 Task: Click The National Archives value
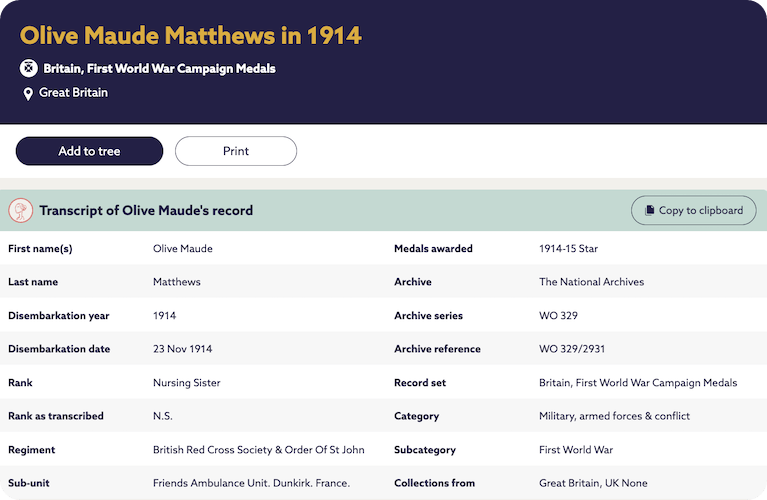pyautogui.click(x=591, y=282)
